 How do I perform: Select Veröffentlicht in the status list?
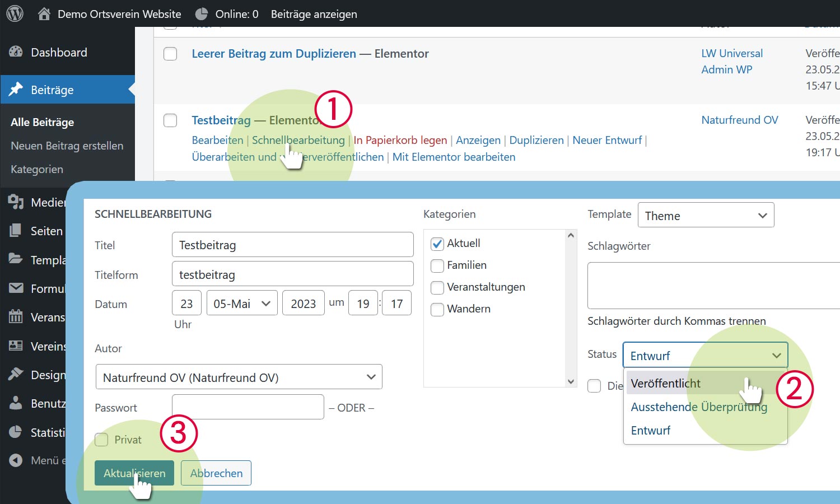(666, 384)
